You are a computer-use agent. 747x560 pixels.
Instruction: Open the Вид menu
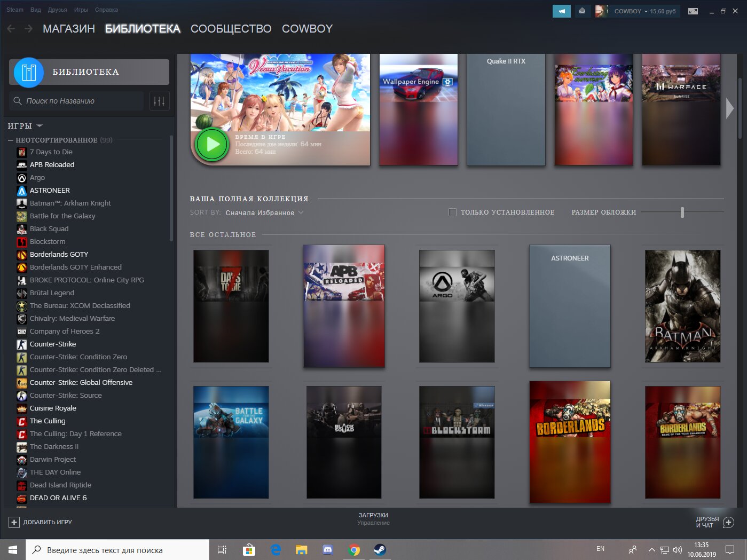[36, 10]
